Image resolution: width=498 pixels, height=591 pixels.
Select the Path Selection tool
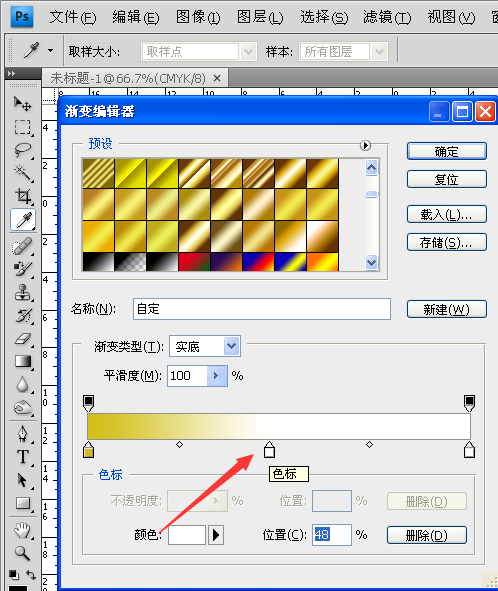23,480
